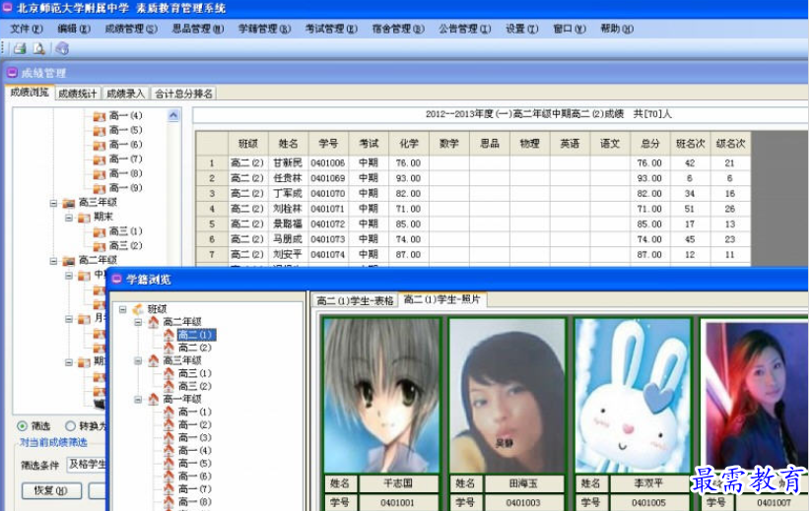
Task: Click the scroll-up arrow of the grade tree
Action: click(174, 116)
